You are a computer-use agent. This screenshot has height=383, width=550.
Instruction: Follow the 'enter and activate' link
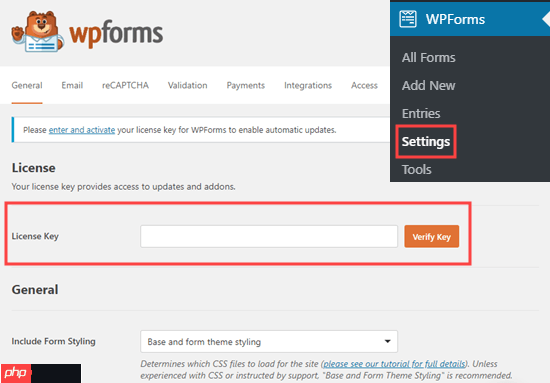(82, 130)
